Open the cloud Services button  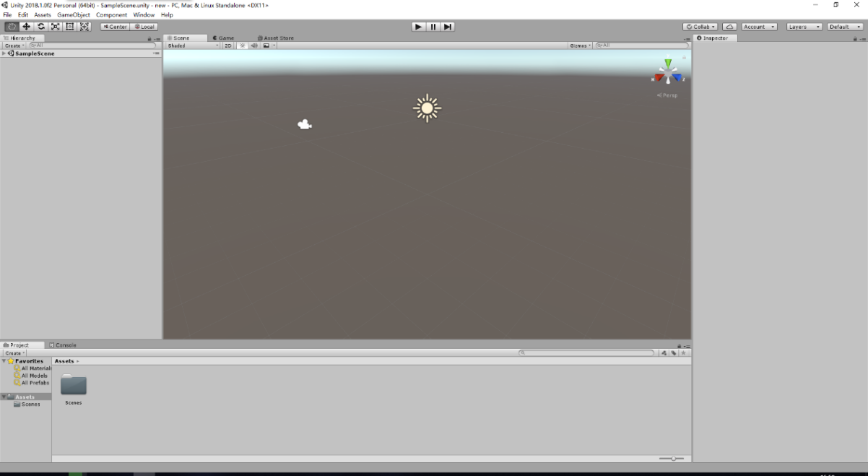(730, 27)
